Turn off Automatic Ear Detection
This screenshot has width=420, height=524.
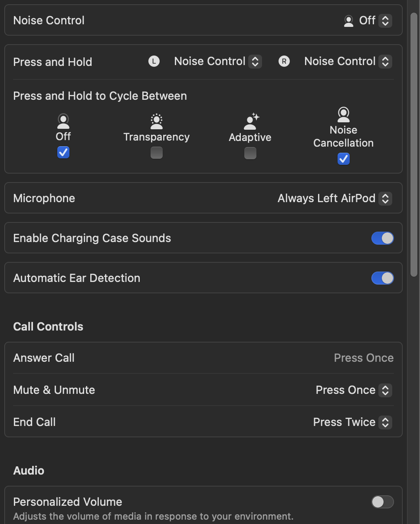click(382, 278)
